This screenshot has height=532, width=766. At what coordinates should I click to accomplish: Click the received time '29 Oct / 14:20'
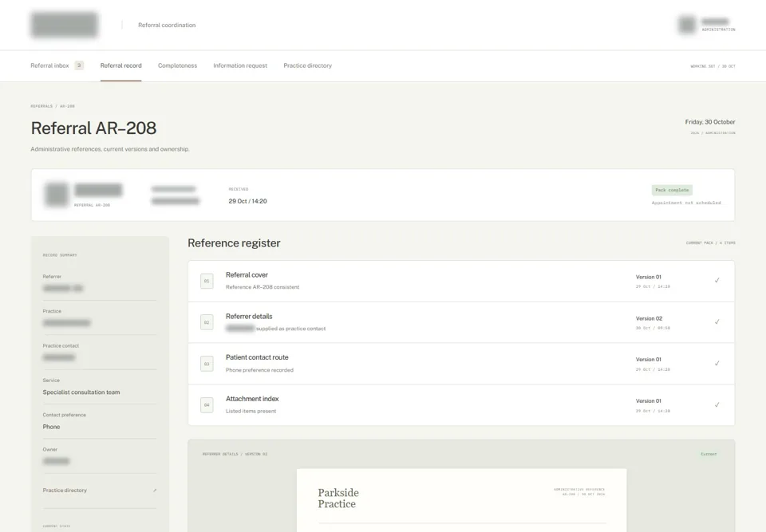pyautogui.click(x=247, y=201)
